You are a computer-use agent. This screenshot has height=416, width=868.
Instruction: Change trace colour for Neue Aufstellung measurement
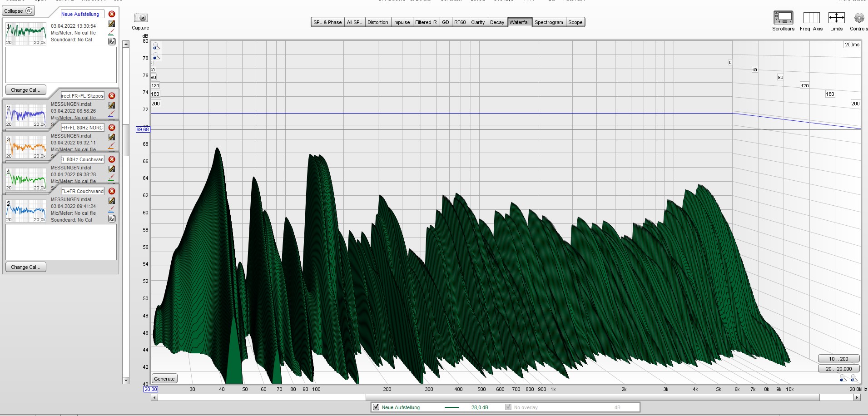(x=111, y=33)
